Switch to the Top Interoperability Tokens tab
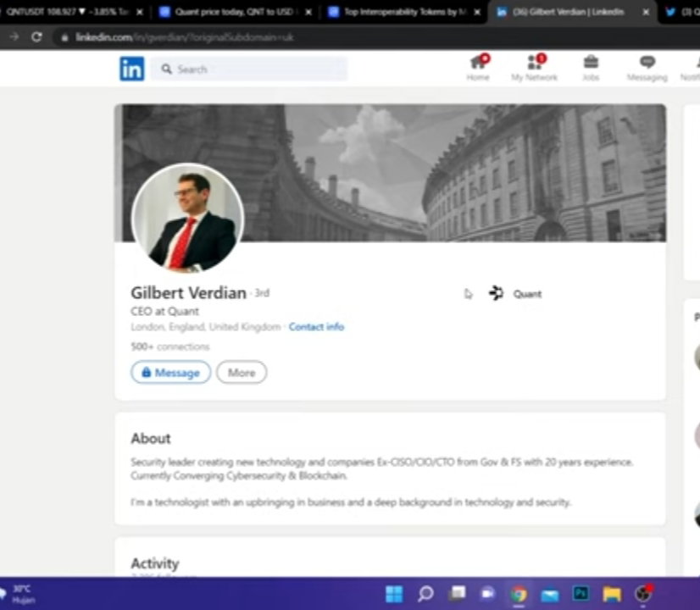The height and width of the screenshot is (610, 700). [404, 12]
